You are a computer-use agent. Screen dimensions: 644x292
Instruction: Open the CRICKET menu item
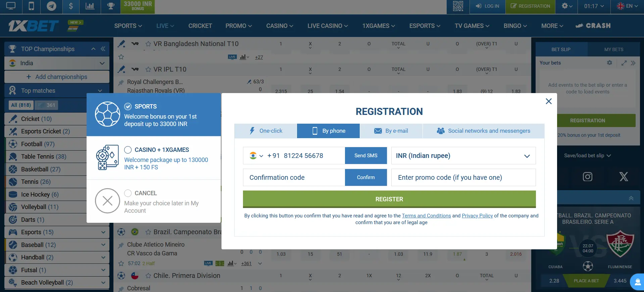(x=200, y=26)
